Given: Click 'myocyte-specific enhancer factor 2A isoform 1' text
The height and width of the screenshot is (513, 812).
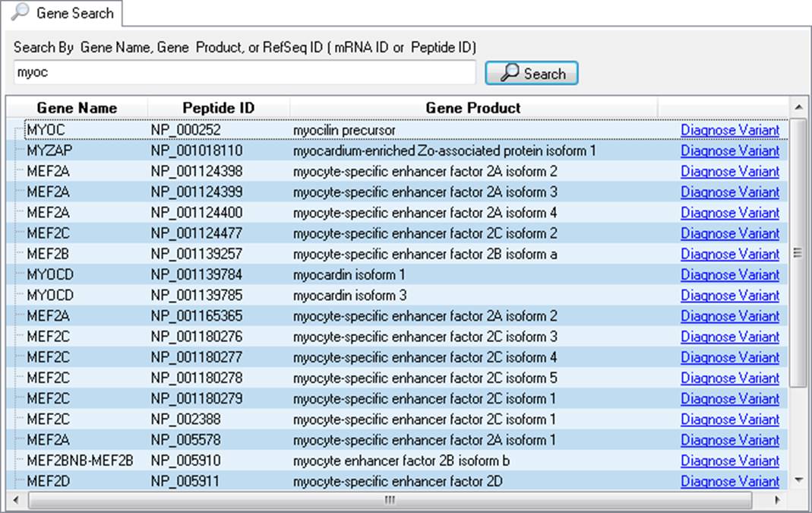Looking at the screenshot, I should (425, 440).
